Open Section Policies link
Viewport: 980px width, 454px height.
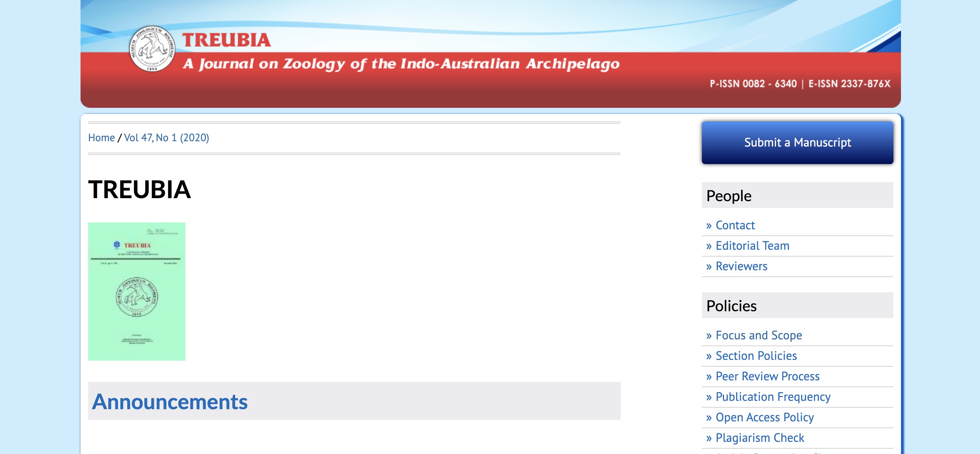pyautogui.click(x=756, y=356)
